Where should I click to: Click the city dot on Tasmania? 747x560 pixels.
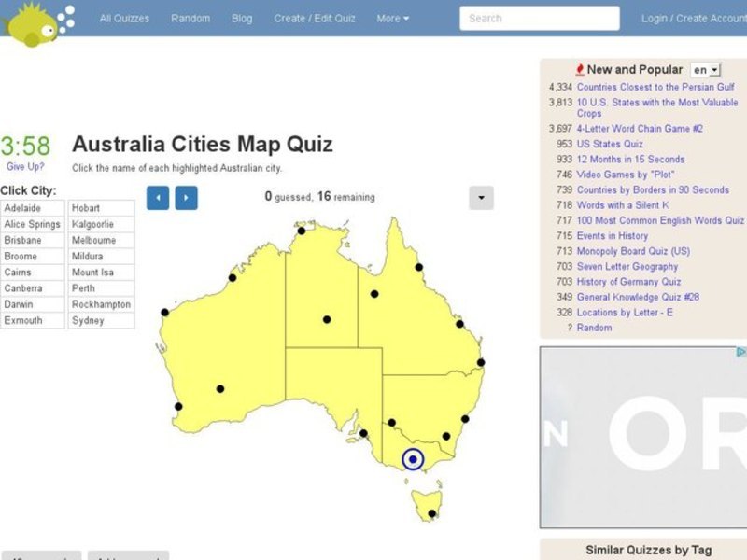[x=430, y=511]
